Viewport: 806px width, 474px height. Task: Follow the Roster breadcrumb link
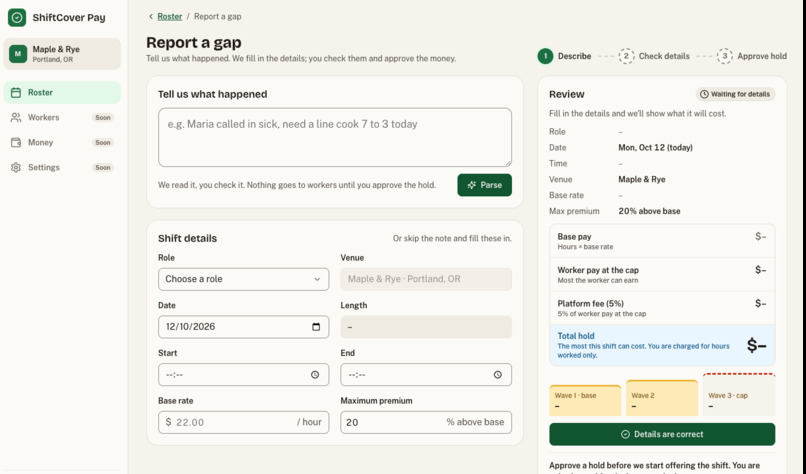[x=170, y=16]
